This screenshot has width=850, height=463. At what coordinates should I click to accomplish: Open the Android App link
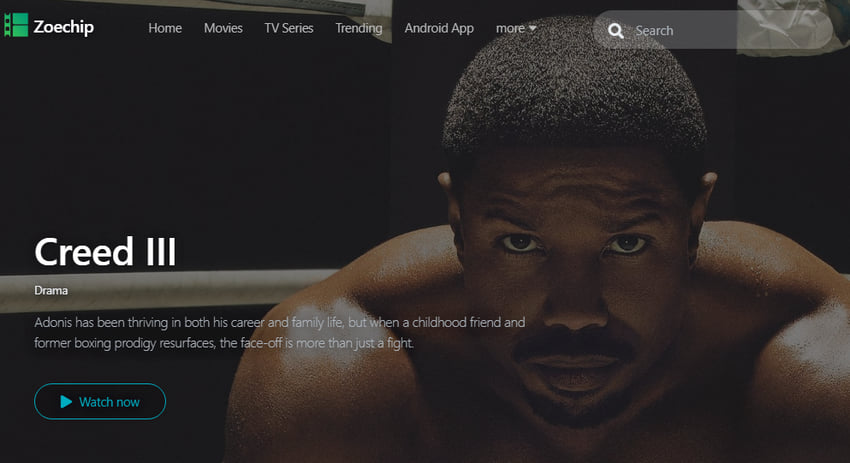(x=439, y=28)
